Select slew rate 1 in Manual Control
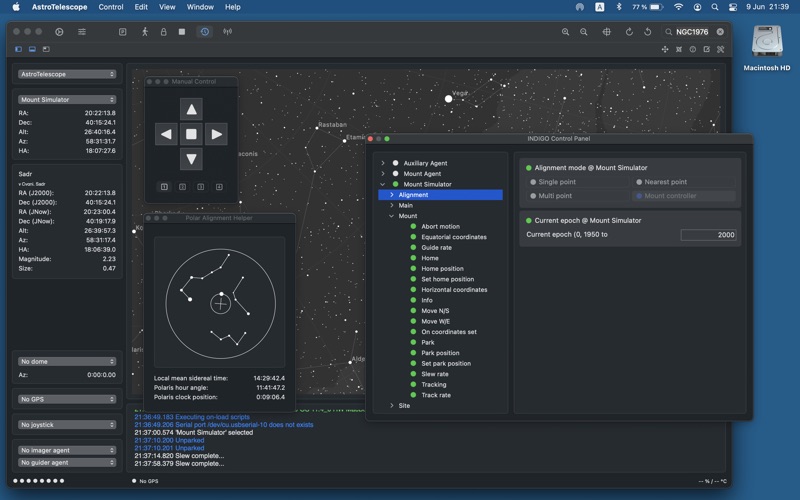This screenshot has width=800, height=500. point(164,187)
